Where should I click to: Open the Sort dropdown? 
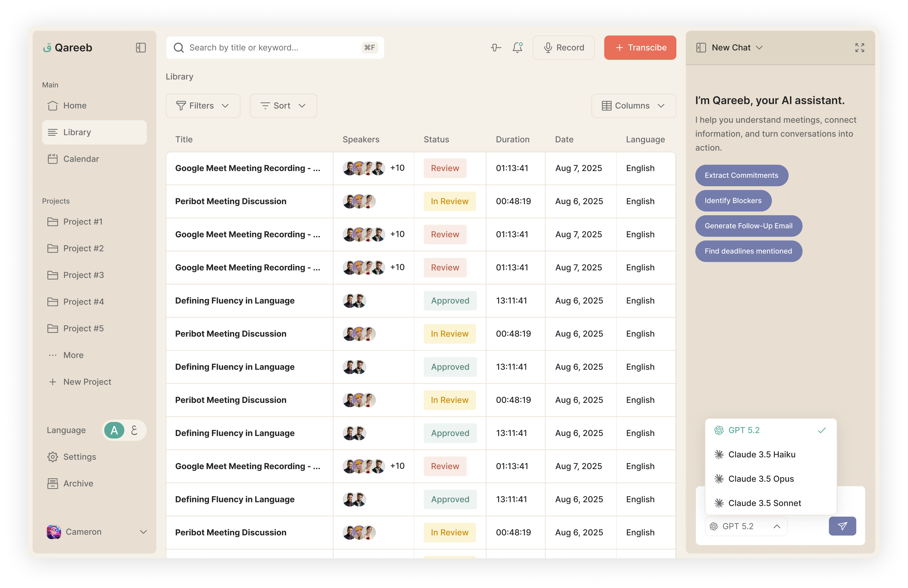283,106
